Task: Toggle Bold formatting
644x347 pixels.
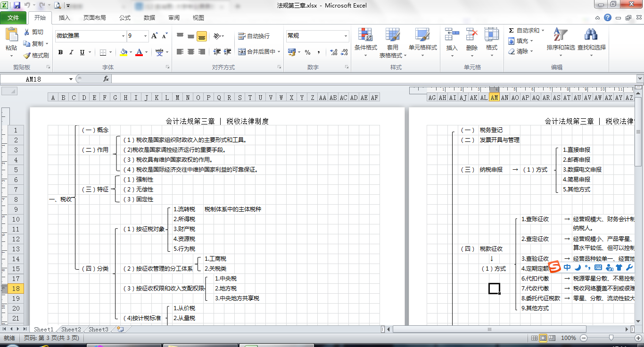Action: (60, 52)
